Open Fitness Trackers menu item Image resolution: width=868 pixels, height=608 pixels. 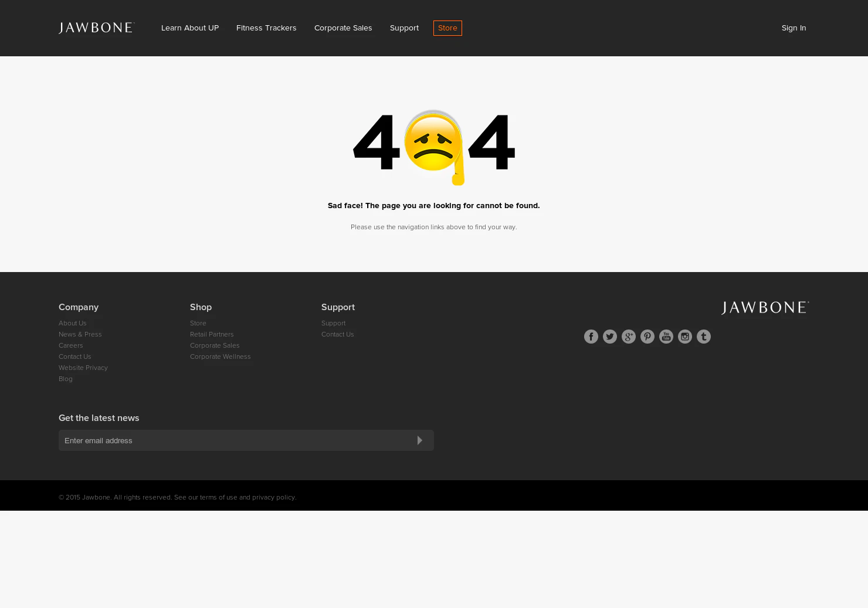click(266, 28)
